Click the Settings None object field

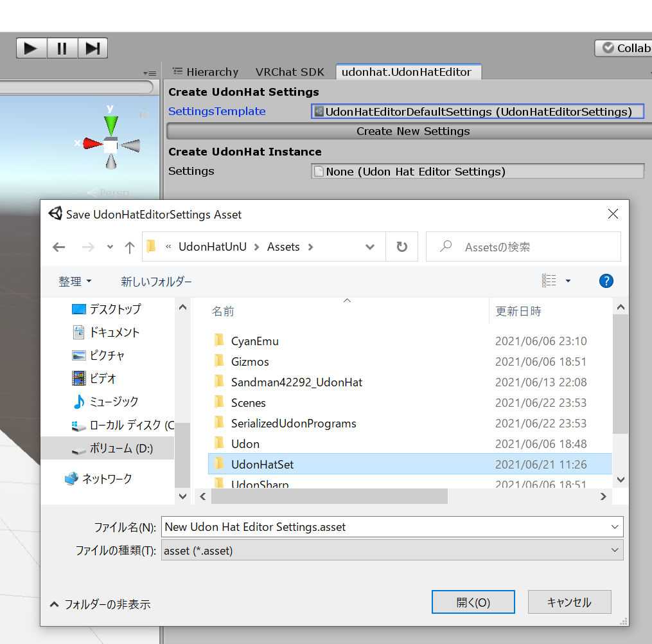[477, 172]
